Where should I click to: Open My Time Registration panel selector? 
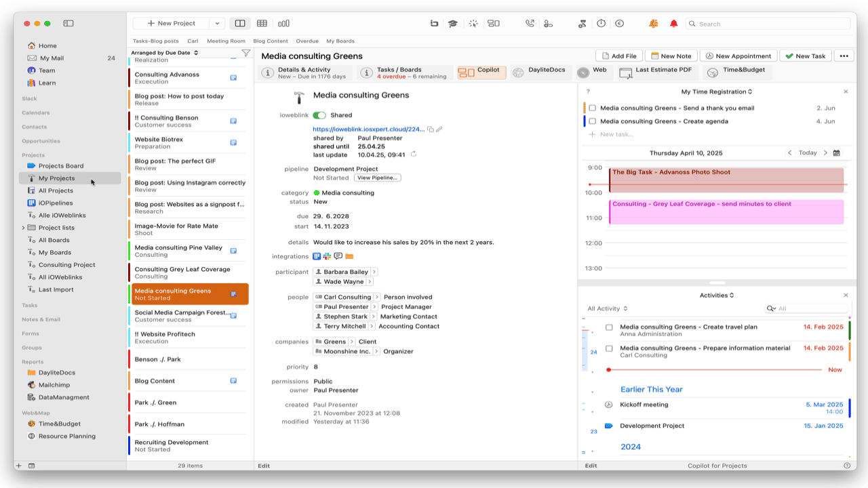click(x=717, y=91)
